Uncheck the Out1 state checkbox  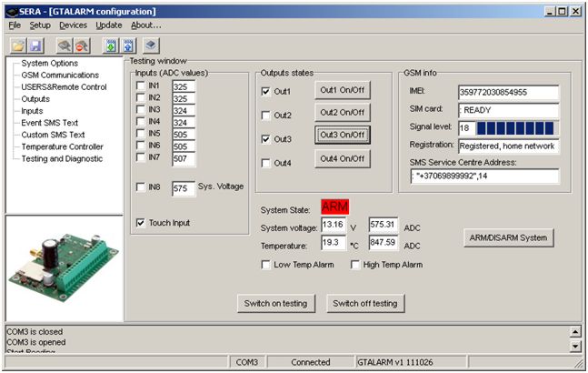click(266, 92)
